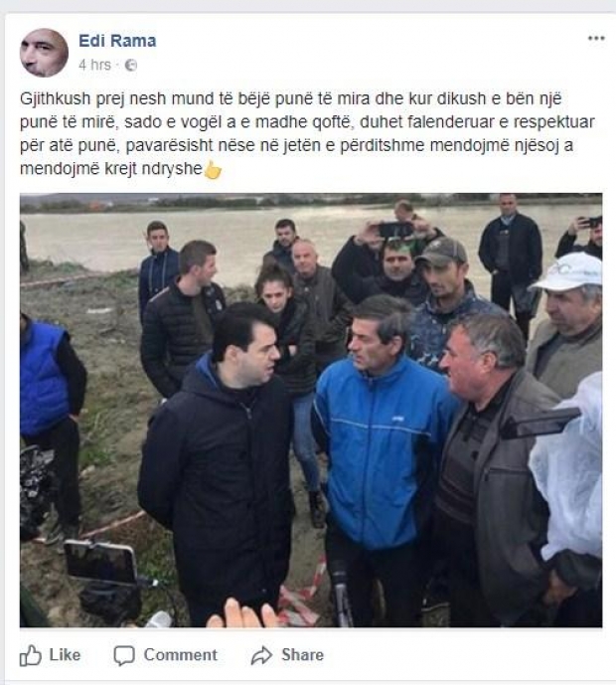Screen dimensions: 616x685
Task: Click the last line "mendojmë krejt ndryshe"
Action: point(111,169)
